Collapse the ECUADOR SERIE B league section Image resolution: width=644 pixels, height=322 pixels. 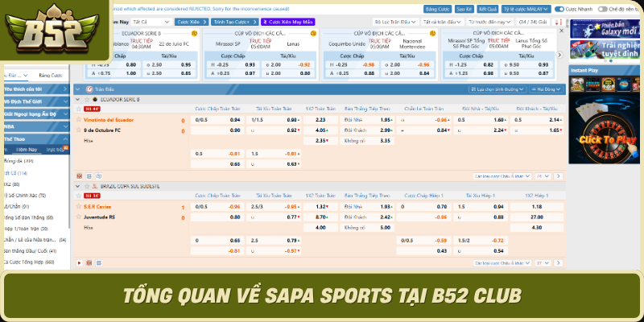(x=78, y=99)
